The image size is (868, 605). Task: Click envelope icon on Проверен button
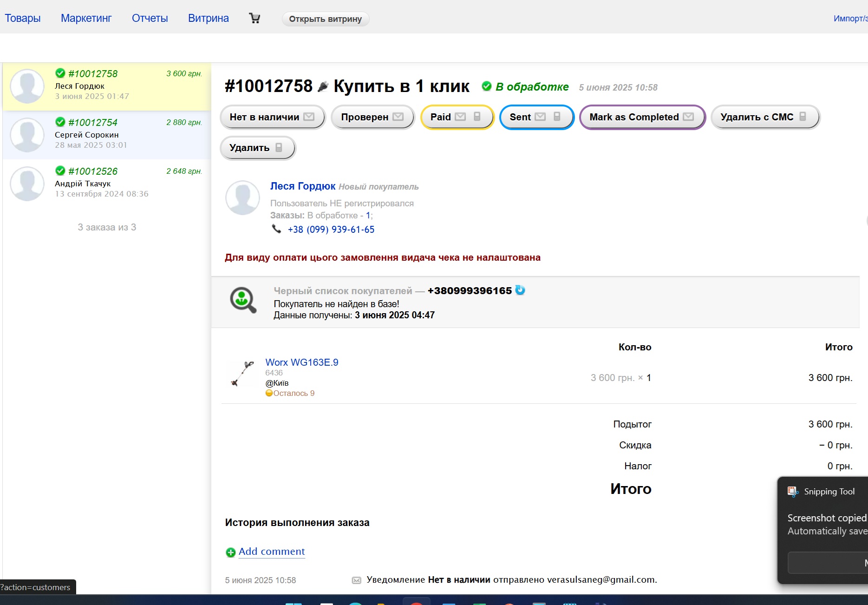pos(398,117)
